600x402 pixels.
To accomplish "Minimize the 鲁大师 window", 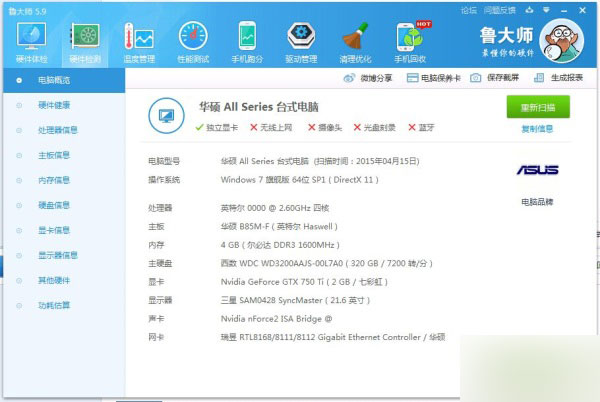I will pyautogui.click(x=564, y=11).
